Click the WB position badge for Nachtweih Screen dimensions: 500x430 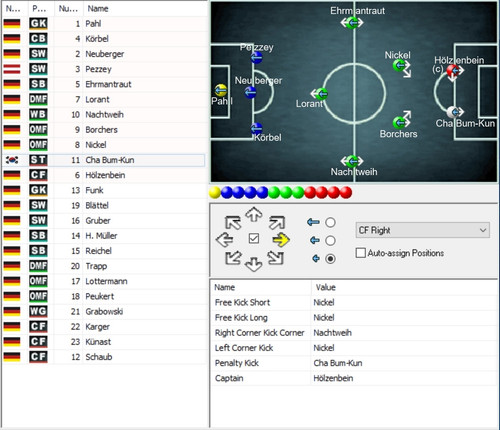[x=38, y=114]
